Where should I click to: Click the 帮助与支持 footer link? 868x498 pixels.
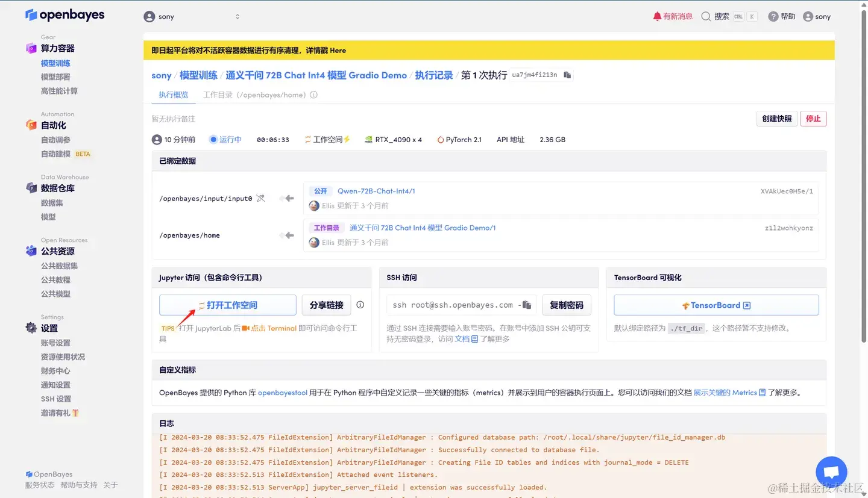(78, 485)
